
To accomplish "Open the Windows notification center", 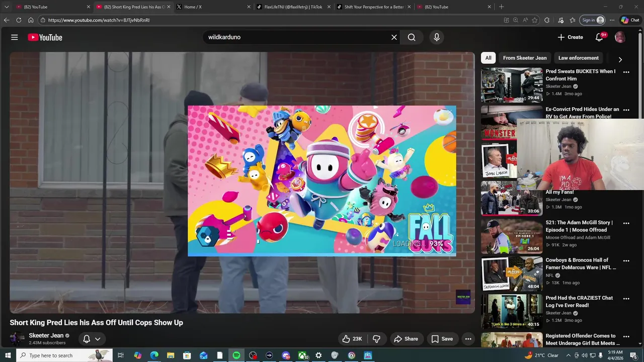I will (633, 355).
